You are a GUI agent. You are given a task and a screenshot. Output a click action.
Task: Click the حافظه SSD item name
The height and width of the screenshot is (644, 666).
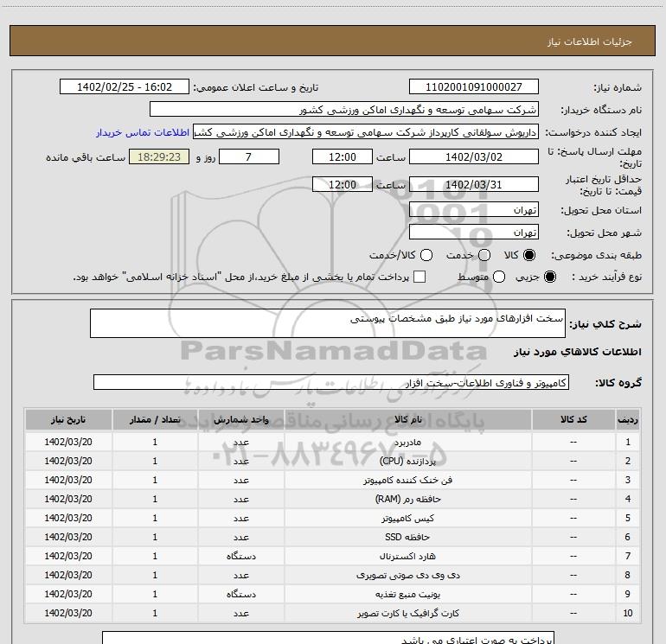(407, 537)
